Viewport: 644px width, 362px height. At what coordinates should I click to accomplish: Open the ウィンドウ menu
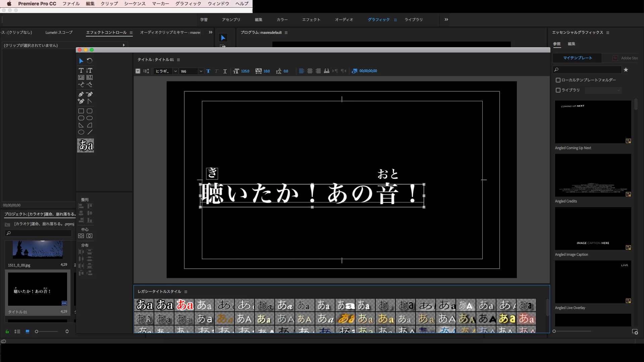(x=218, y=4)
